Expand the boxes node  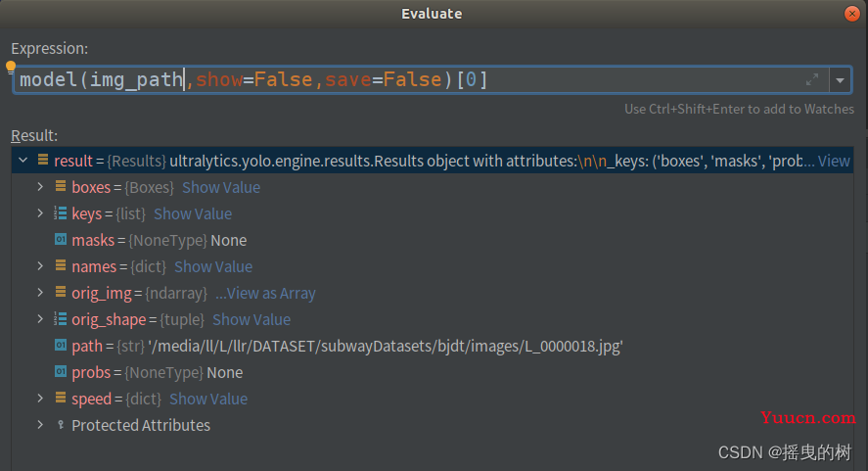pos(40,187)
